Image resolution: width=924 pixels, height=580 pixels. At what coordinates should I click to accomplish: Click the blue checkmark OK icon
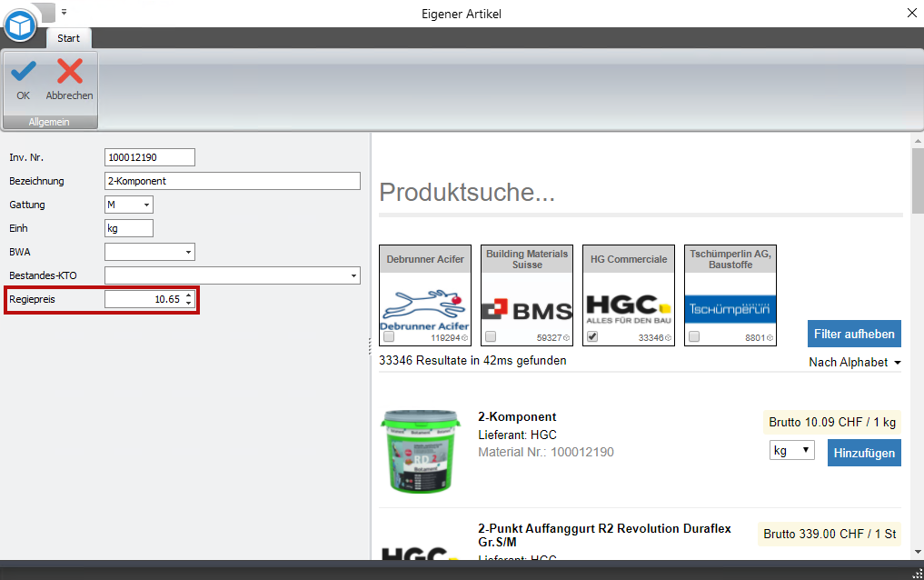[23, 73]
